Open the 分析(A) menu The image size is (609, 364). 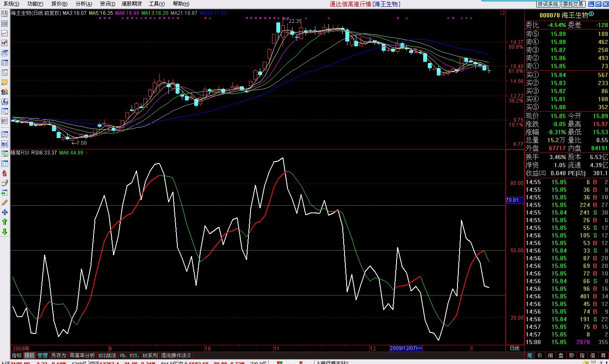point(84,4)
